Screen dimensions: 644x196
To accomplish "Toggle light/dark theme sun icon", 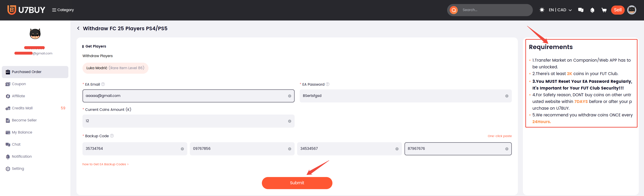I will pyautogui.click(x=542, y=10).
